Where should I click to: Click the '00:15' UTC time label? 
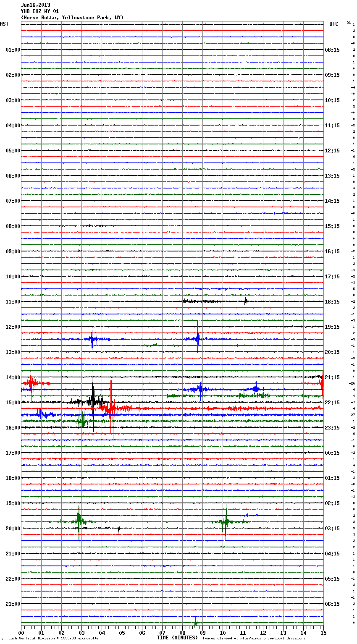(332, 453)
